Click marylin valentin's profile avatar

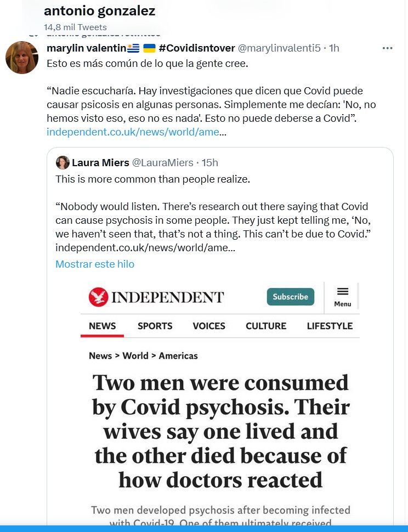(x=22, y=58)
